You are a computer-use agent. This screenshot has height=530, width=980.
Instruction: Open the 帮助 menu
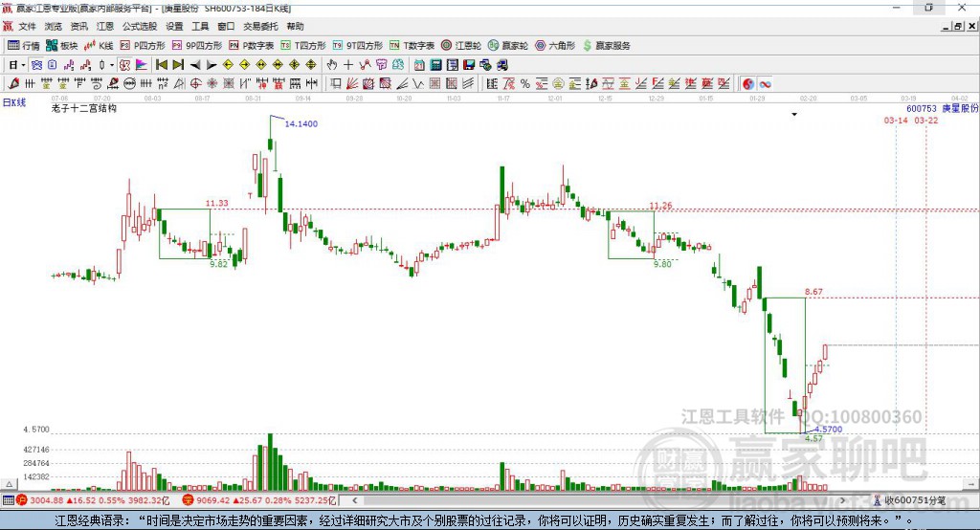(295, 26)
